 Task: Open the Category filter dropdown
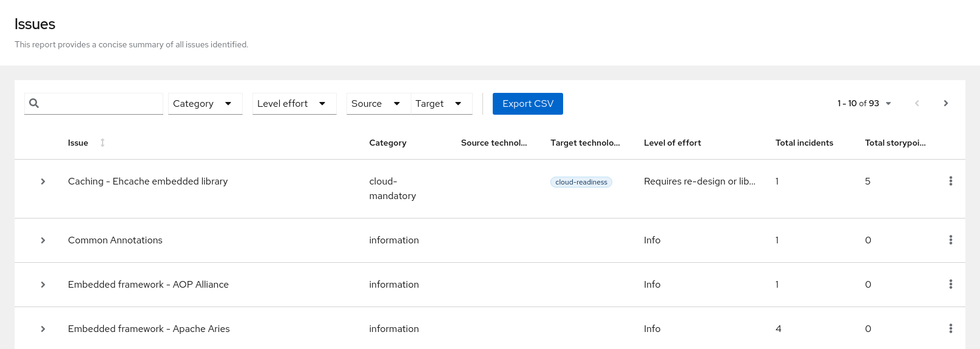(x=204, y=104)
